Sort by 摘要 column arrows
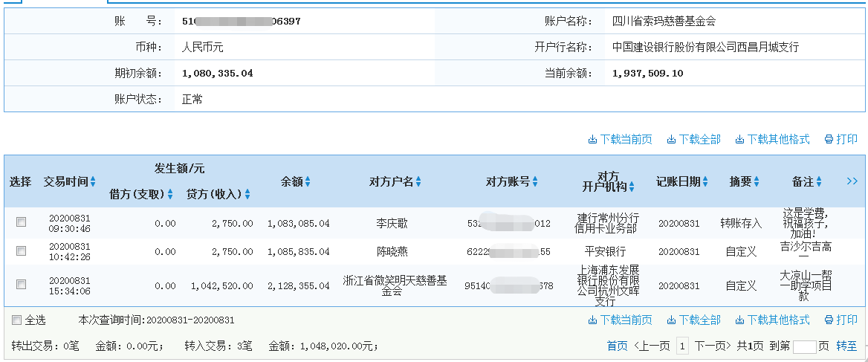The image size is (868, 362). (757, 182)
